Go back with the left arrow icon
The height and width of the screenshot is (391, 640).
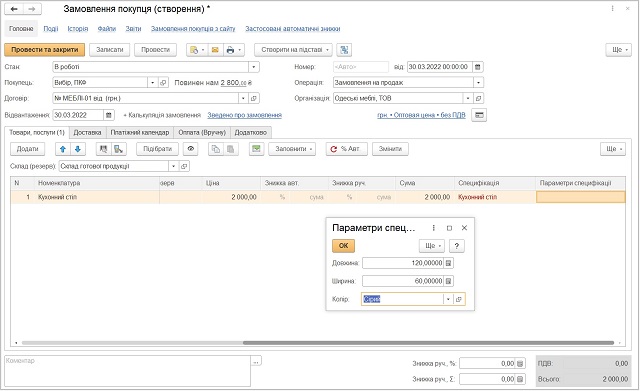pos(14,9)
